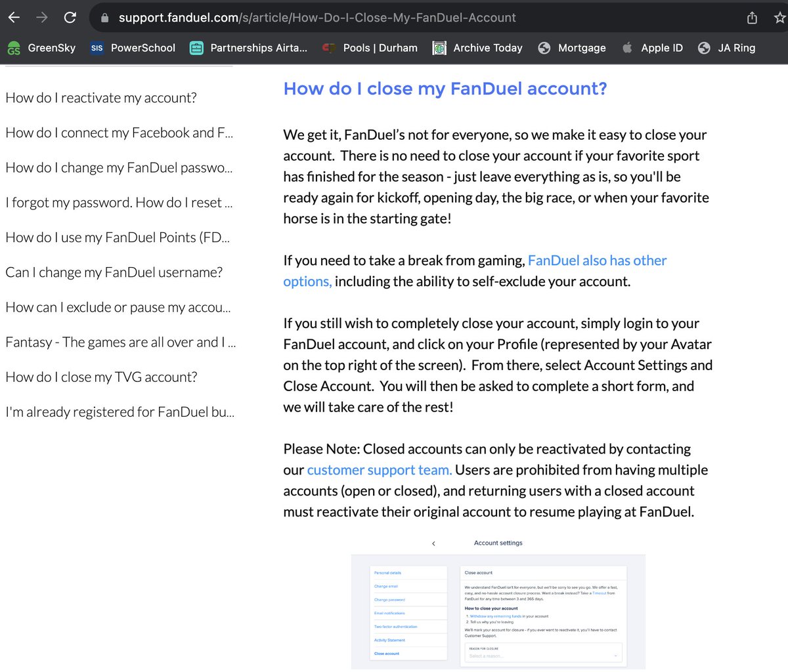Follow the 'customer support team' link
The height and width of the screenshot is (672, 788).
click(380, 470)
